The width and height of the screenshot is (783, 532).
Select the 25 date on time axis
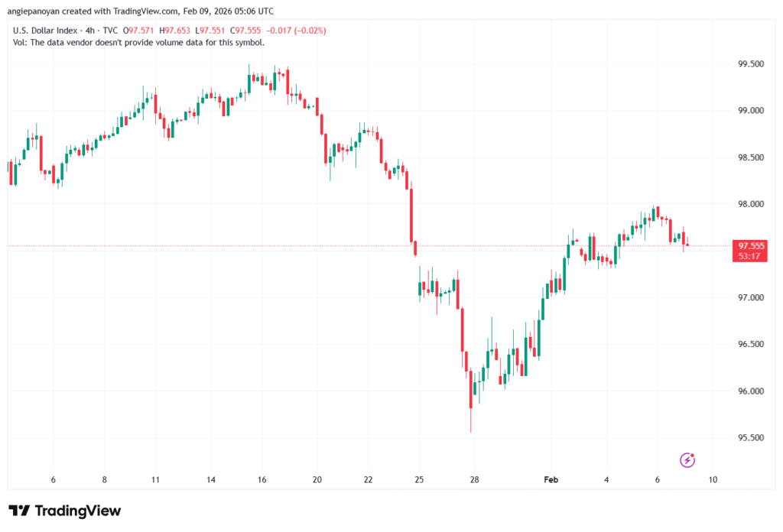point(419,479)
